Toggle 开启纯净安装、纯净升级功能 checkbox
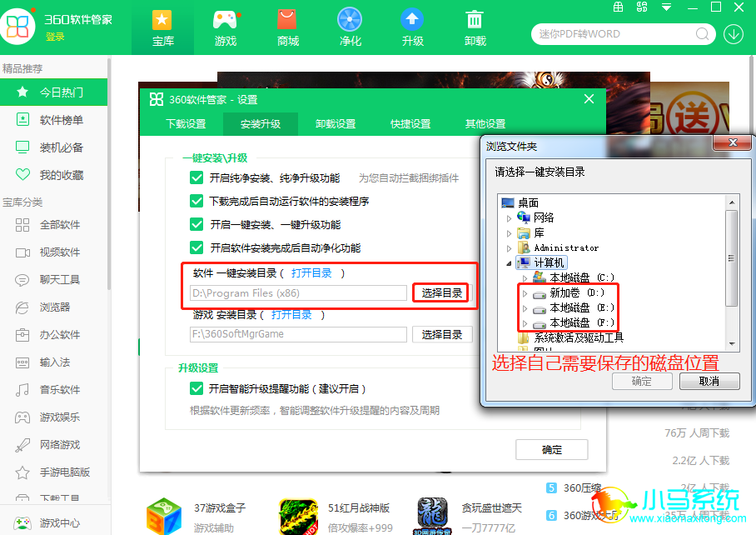 pyautogui.click(x=196, y=178)
